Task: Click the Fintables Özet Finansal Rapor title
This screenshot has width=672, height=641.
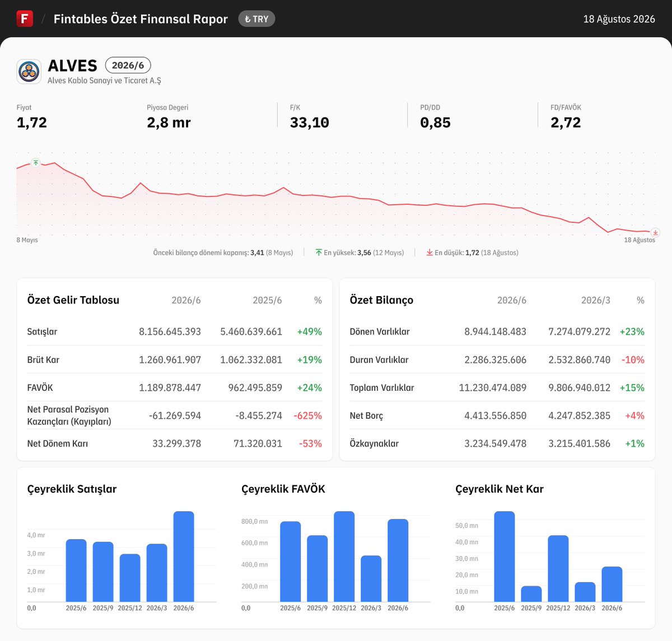Action: coord(141,19)
